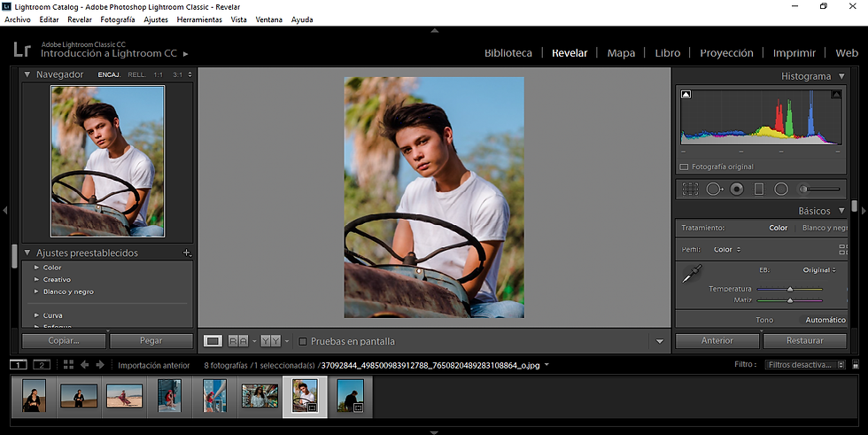Select the Red Eye Correction tool
This screenshot has height=435, width=868.
pos(737,190)
